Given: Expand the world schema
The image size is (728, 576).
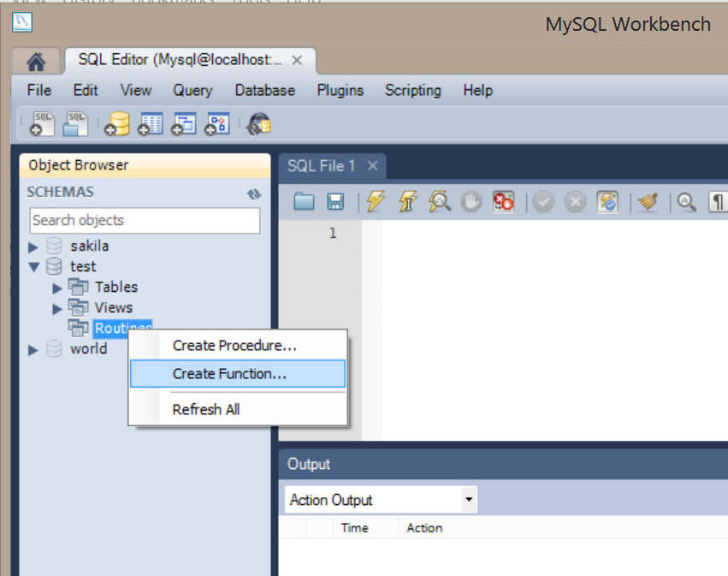Looking at the screenshot, I should pyautogui.click(x=33, y=350).
